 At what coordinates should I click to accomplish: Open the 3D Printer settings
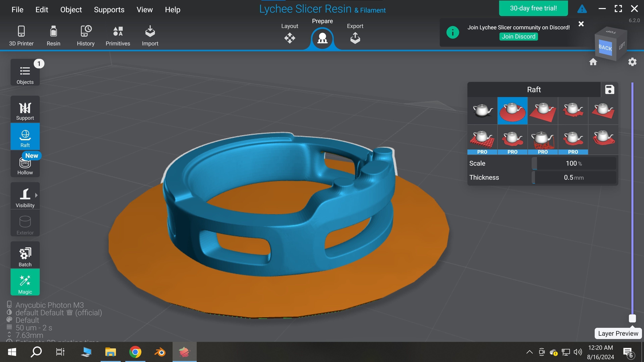(x=21, y=36)
